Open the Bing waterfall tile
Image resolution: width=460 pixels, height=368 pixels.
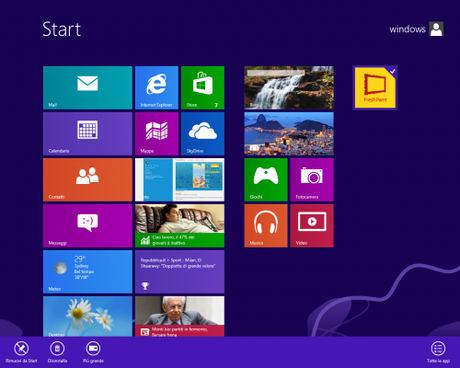pos(289,88)
